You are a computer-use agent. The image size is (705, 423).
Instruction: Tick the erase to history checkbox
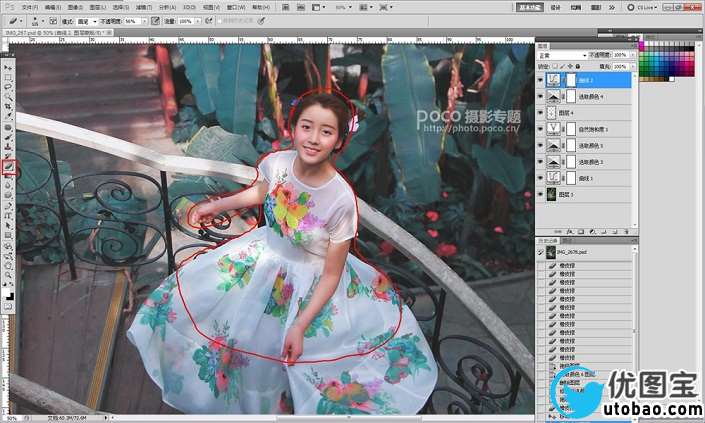(x=220, y=21)
